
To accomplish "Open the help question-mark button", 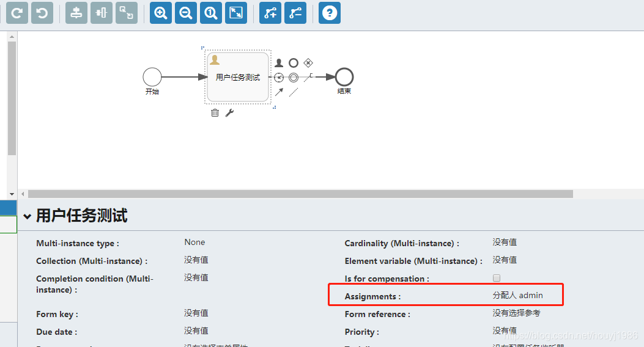I will coord(330,13).
